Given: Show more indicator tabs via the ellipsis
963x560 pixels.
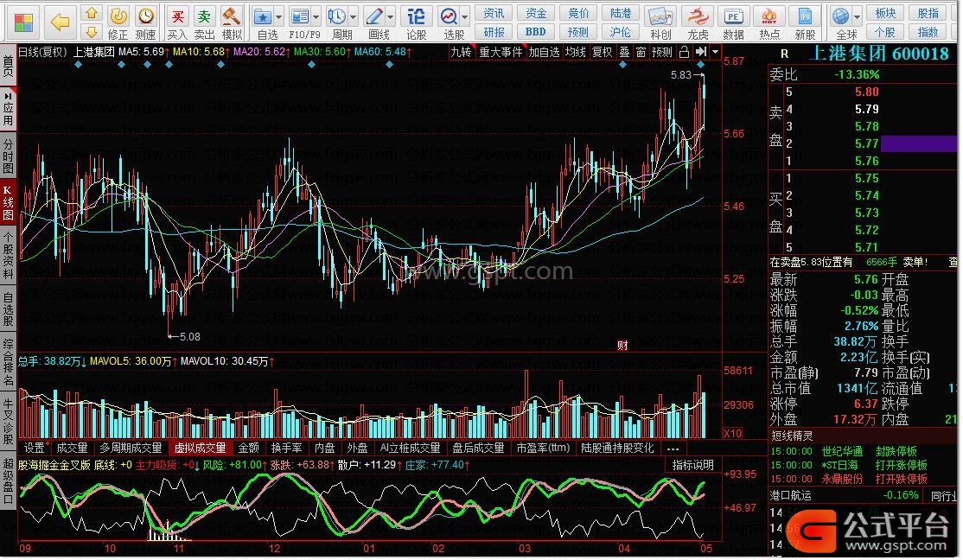Looking at the screenshot, I should point(673,449).
